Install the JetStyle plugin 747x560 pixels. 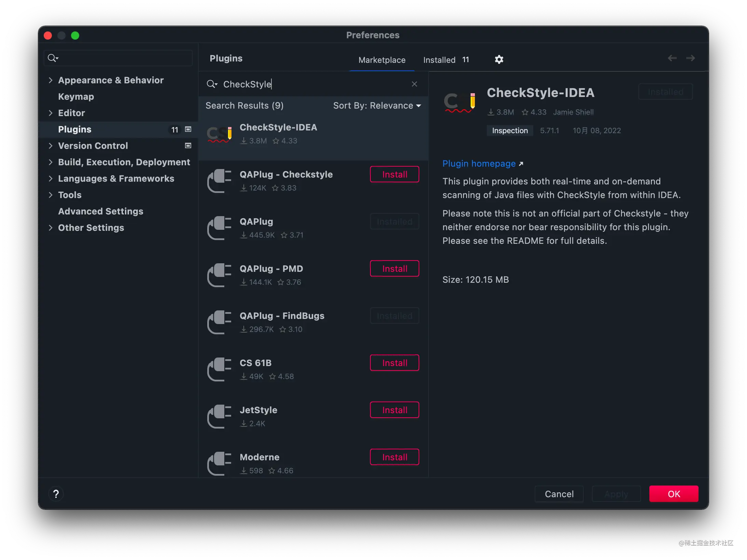point(394,410)
